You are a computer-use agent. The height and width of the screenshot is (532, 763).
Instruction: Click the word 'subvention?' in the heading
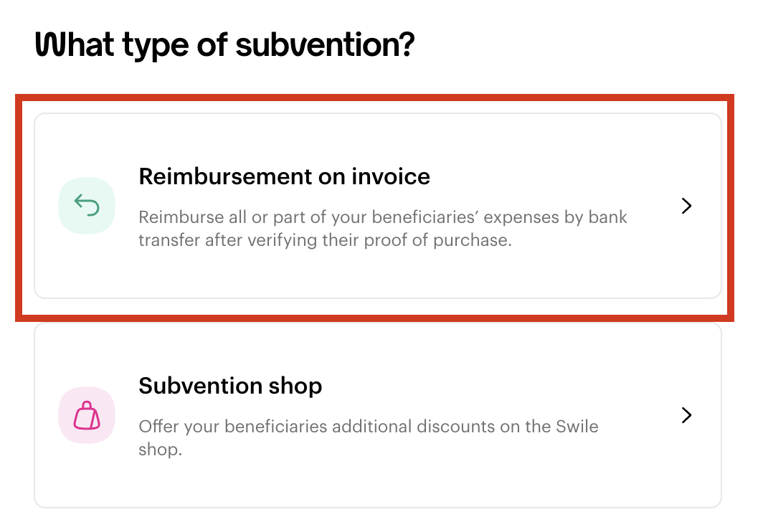tap(325, 45)
